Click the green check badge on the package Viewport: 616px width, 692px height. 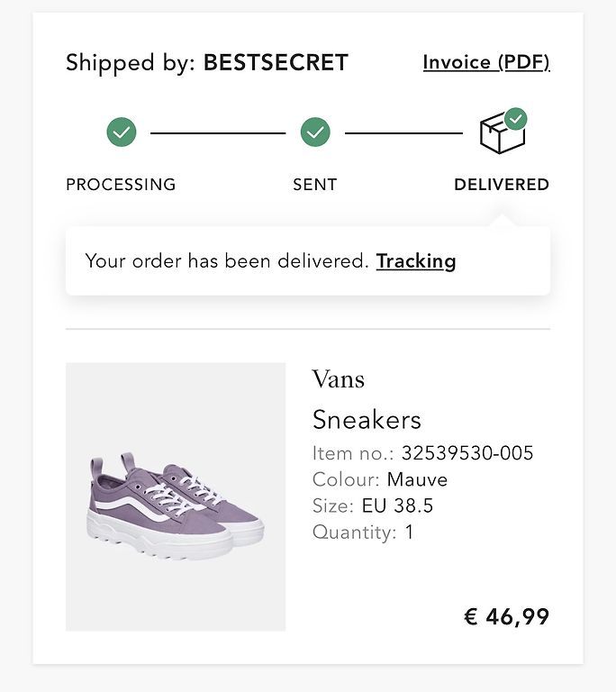(515, 119)
